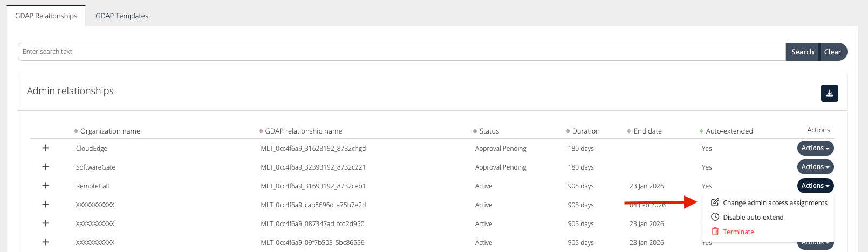Click the Clear button
868x252 pixels.
tap(832, 52)
